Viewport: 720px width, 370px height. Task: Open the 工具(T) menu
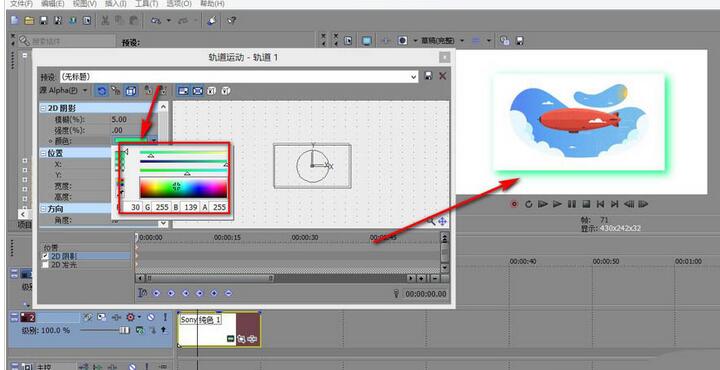[146, 4]
